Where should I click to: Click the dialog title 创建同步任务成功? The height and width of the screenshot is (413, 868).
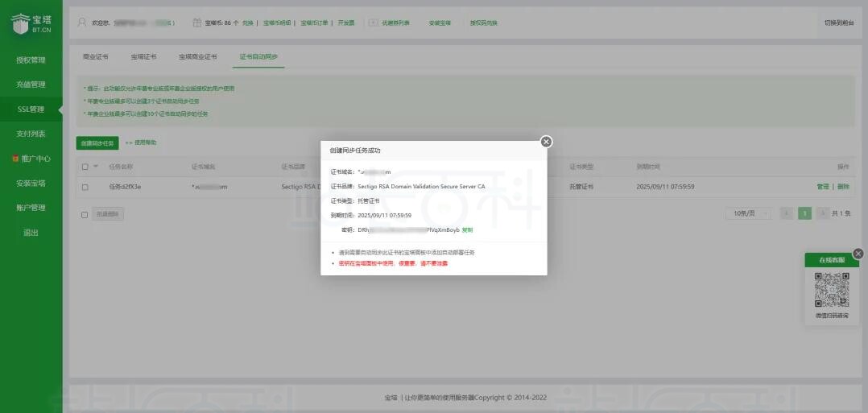[x=355, y=151]
